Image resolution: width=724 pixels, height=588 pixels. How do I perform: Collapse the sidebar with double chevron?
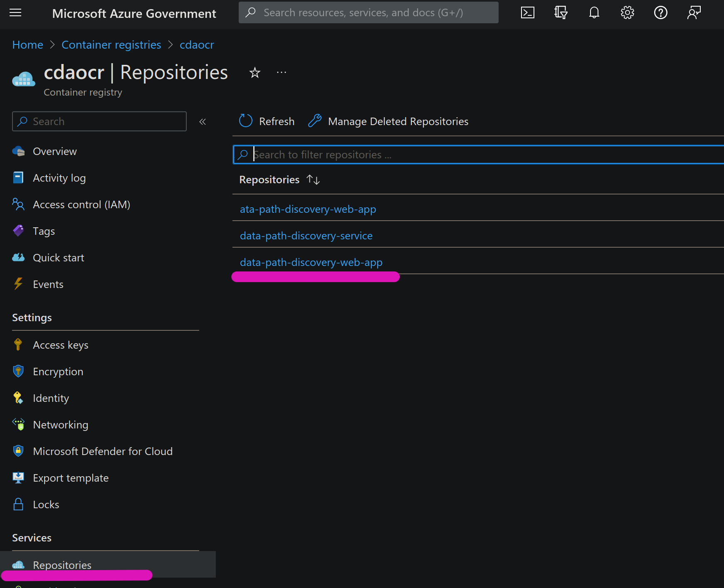click(203, 122)
